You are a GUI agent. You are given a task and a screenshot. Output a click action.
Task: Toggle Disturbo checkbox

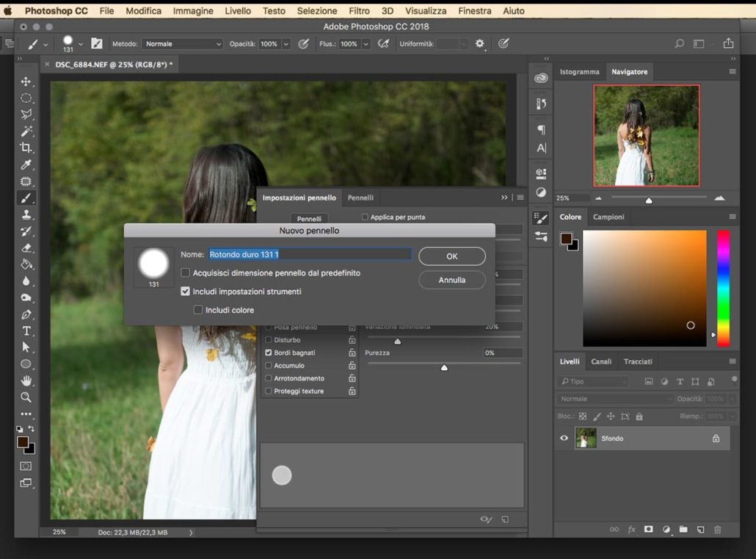pyautogui.click(x=269, y=340)
